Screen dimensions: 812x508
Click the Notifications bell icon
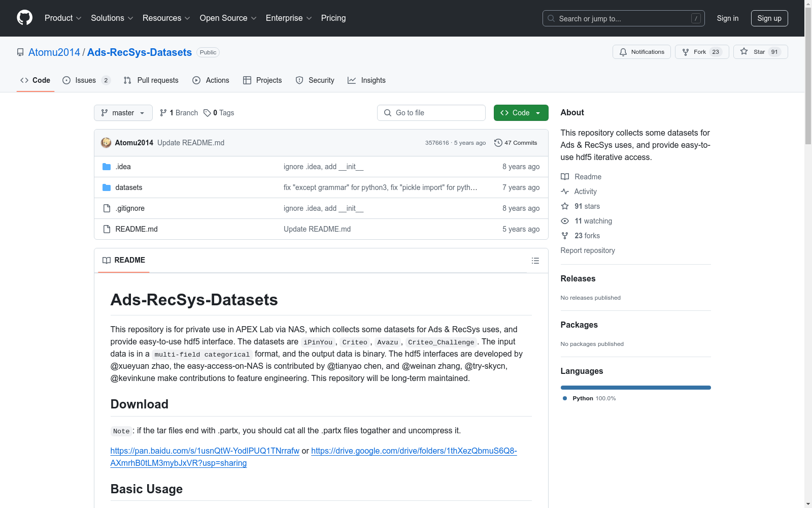click(x=623, y=52)
